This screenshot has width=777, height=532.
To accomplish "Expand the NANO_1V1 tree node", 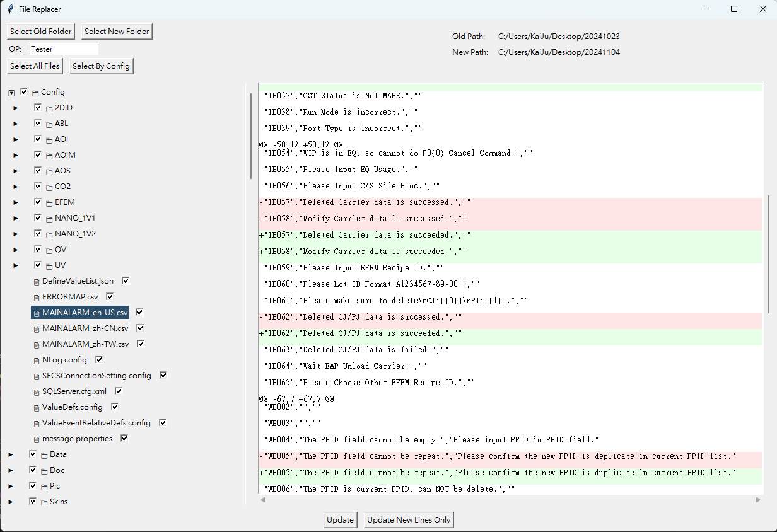I will [15, 217].
